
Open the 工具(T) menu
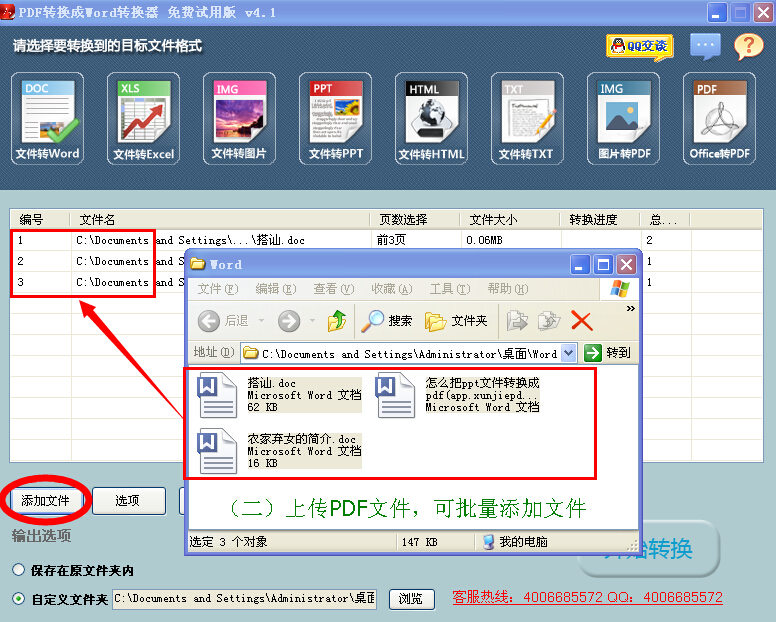[449, 289]
